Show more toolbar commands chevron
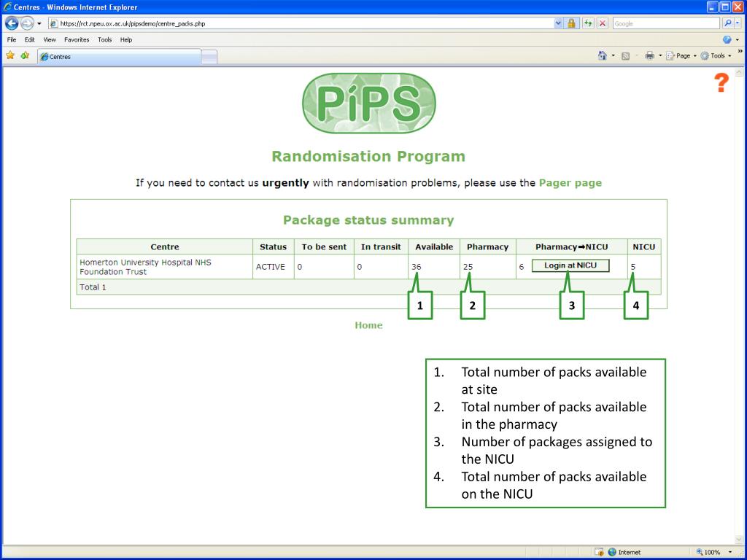This screenshot has height=560, width=747. 740,51
